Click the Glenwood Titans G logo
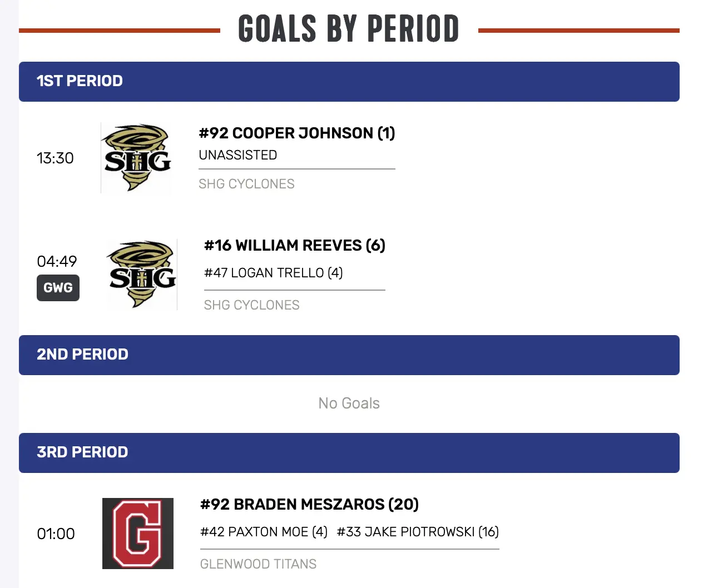This screenshot has width=703, height=588. tap(138, 534)
